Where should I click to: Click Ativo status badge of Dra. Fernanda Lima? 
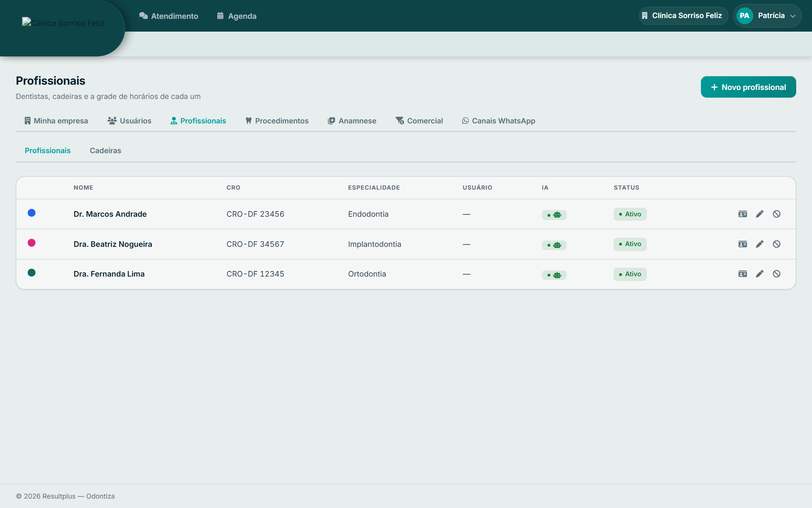(630, 274)
